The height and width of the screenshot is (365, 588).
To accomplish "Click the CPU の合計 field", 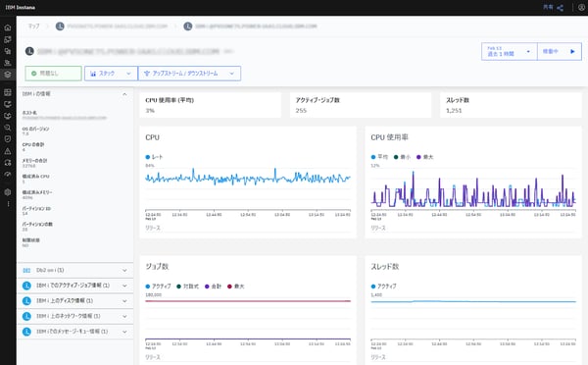I will click(x=33, y=147).
